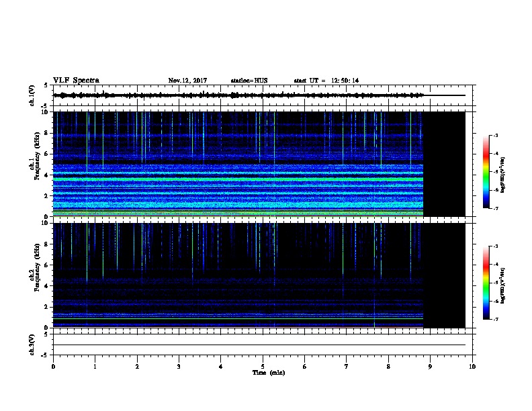This screenshot has width=532, height=411.
Task: Click the "8" kHz tick on ch.1 frequency axis
Action: click(46, 133)
